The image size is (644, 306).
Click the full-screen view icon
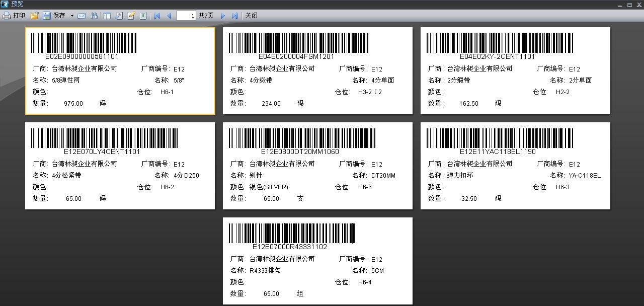(143, 16)
